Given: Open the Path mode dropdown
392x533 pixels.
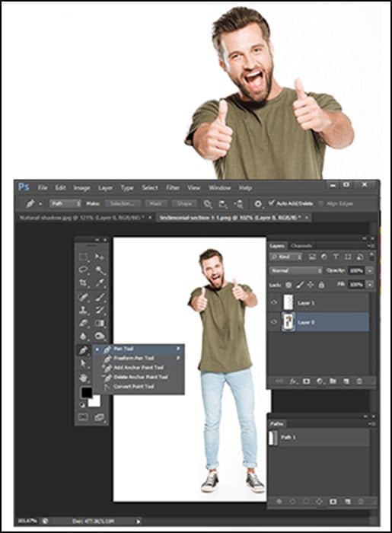Looking at the screenshot, I should (x=65, y=203).
